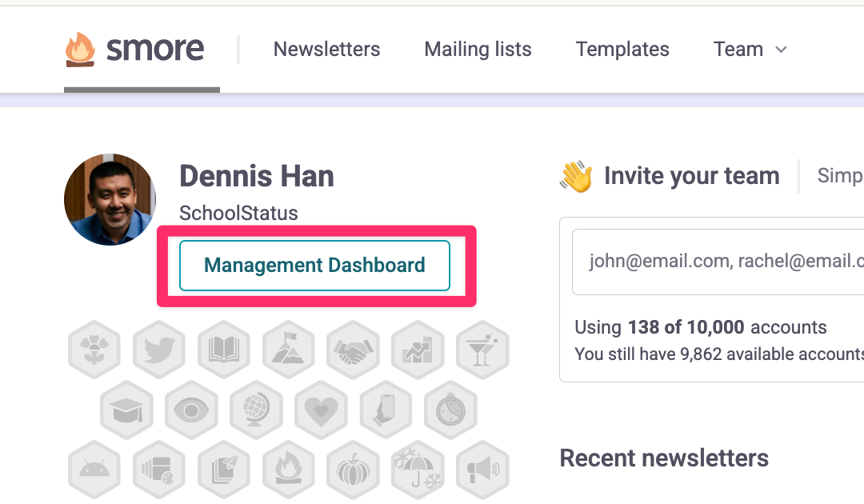Select the eye badge icon
Viewport: 864px width, 504px height.
(x=191, y=410)
